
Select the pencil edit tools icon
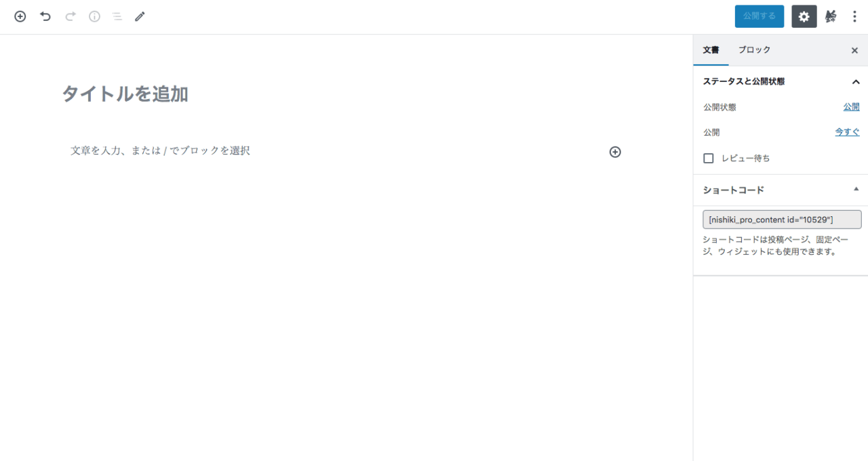pyautogui.click(x=140, y=16)
